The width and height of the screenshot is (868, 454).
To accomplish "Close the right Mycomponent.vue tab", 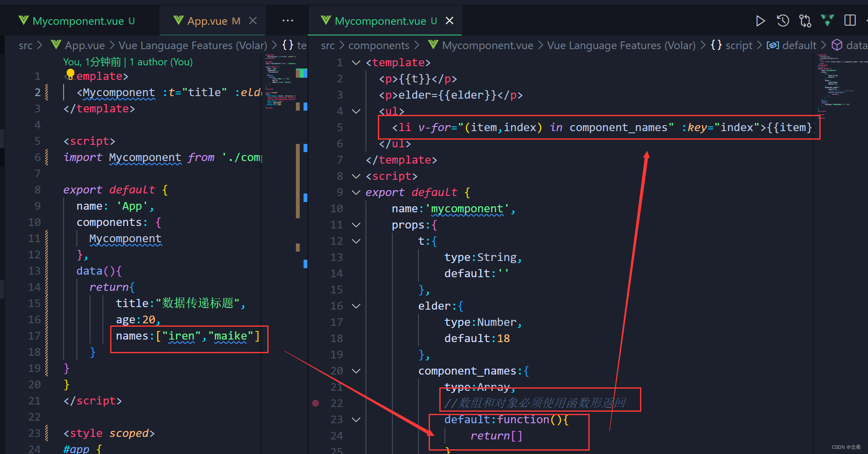I will coord(449,21).
